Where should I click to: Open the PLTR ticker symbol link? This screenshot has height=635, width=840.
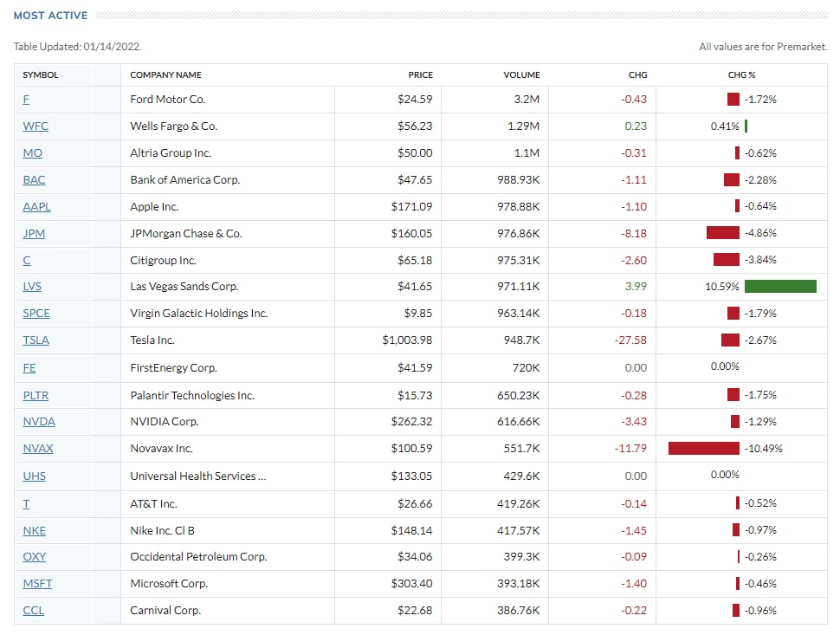(x=36, y=395)
